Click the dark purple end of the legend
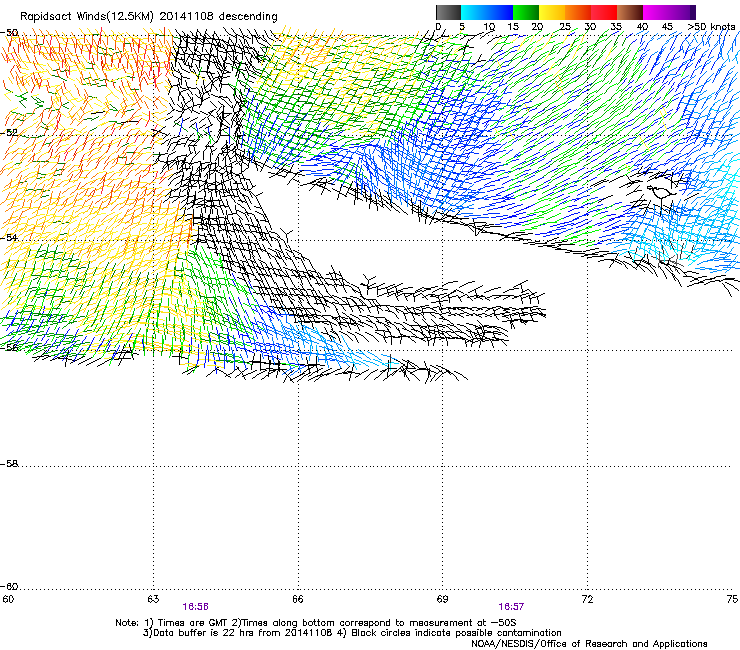Image resolution: width=740 pixels, height=650 pixels. click(x=692, y=12)
